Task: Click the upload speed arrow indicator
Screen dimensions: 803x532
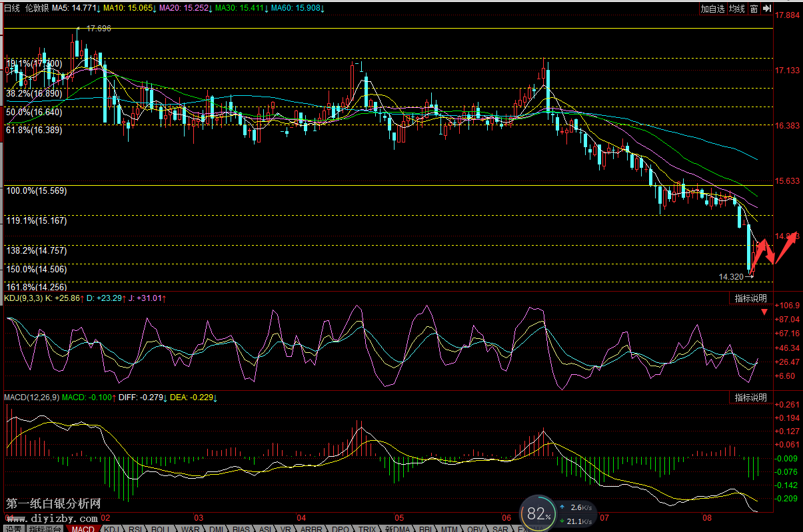Action: click(x=563, y=507)
